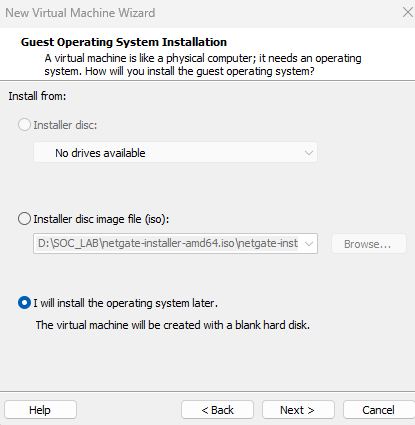Click the install operating system later label
Viewport: 415px width, 425px height.
coord(126,303)
